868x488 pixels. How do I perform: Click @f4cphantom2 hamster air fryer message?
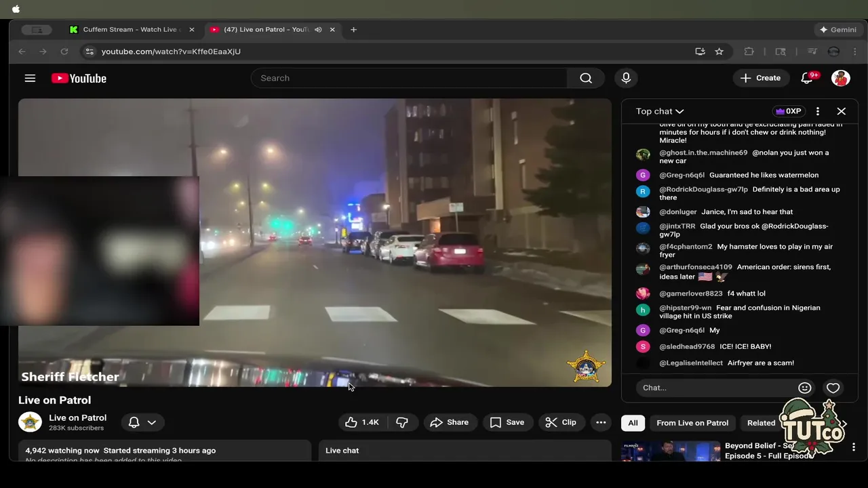(739, 251)
